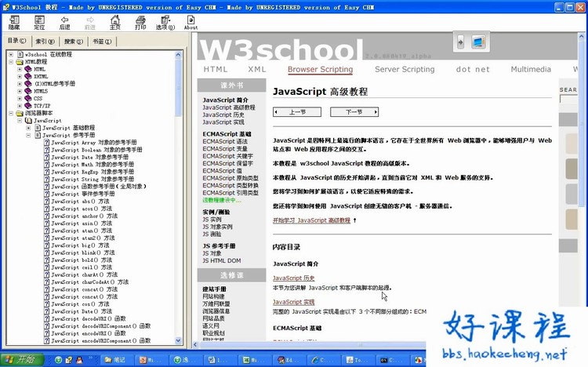This screenshot has width=588, height=367.
Task: Collapse the HTML教程 tree folder
Action: tap(11, 61)
